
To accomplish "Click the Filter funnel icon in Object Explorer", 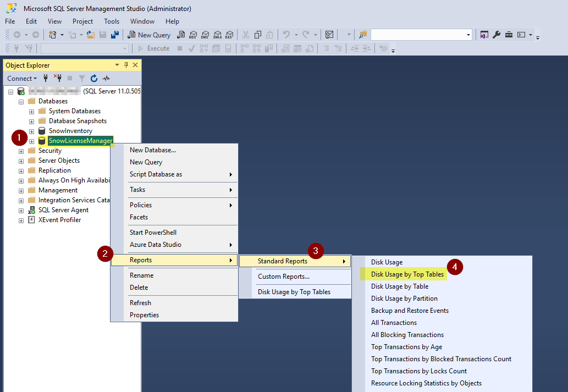I will (82, 78).
